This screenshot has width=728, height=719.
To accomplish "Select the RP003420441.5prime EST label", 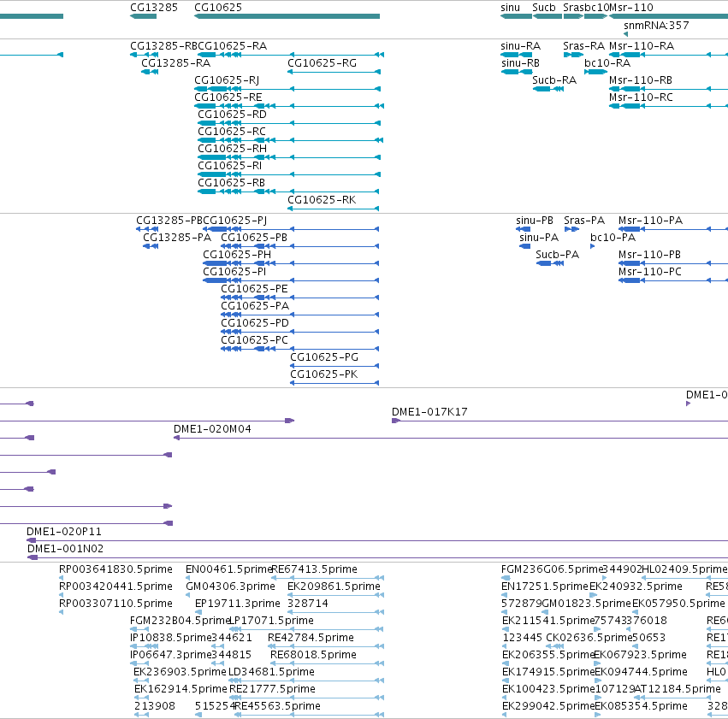I will [115, 586].
